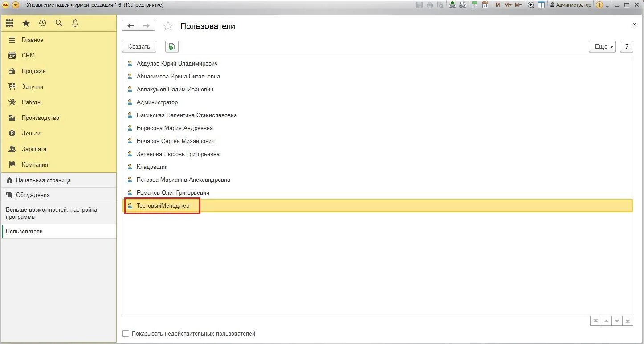644x344 pixels.
Task: Select user ТестовыйМенеджер
Action: [x=378, y=205]
